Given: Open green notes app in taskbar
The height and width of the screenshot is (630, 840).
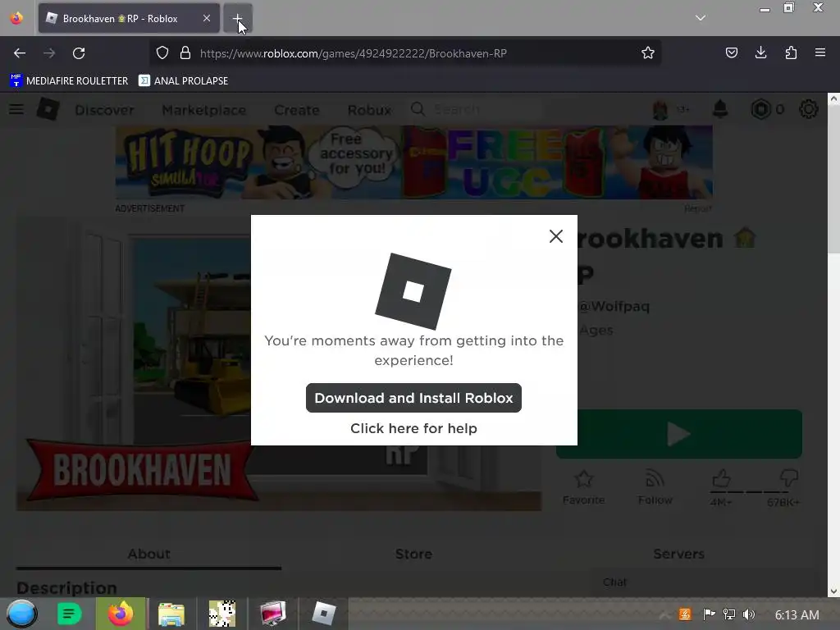Looking at the screenshot, I should tap(69, 614).
